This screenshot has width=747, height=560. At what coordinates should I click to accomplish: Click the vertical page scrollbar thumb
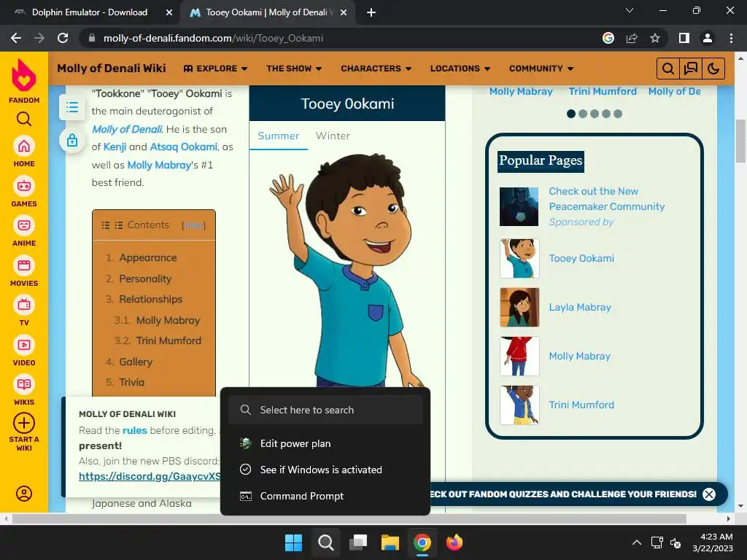pos(740,141)
